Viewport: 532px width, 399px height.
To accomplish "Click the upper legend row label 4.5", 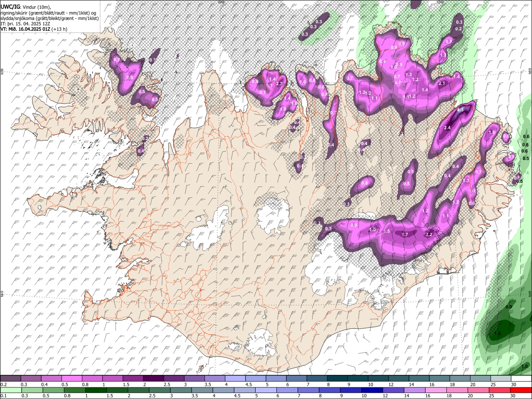I will (x=248, y=384).
